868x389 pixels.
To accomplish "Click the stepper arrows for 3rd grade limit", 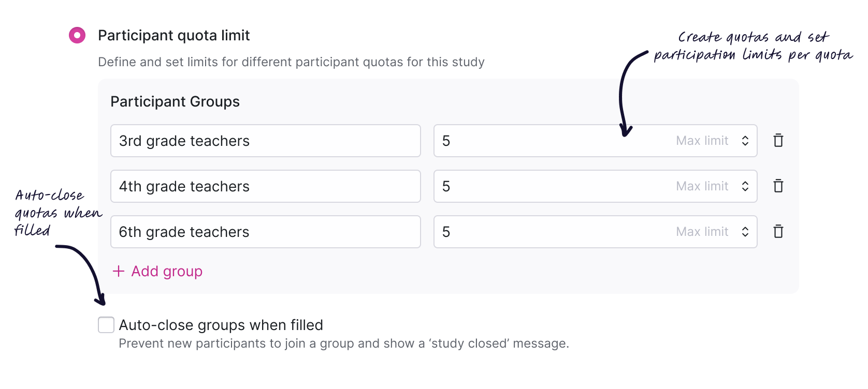I will [x=746, y=140].
